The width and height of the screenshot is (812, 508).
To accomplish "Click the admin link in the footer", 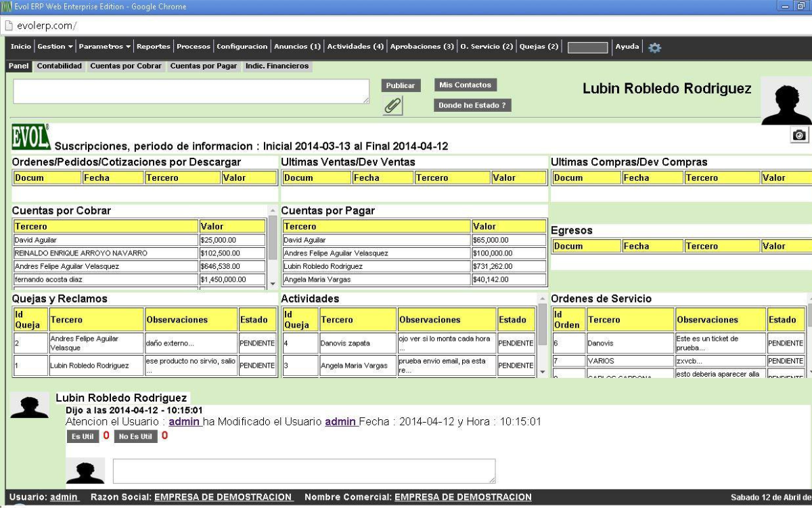I will [64, 497].
